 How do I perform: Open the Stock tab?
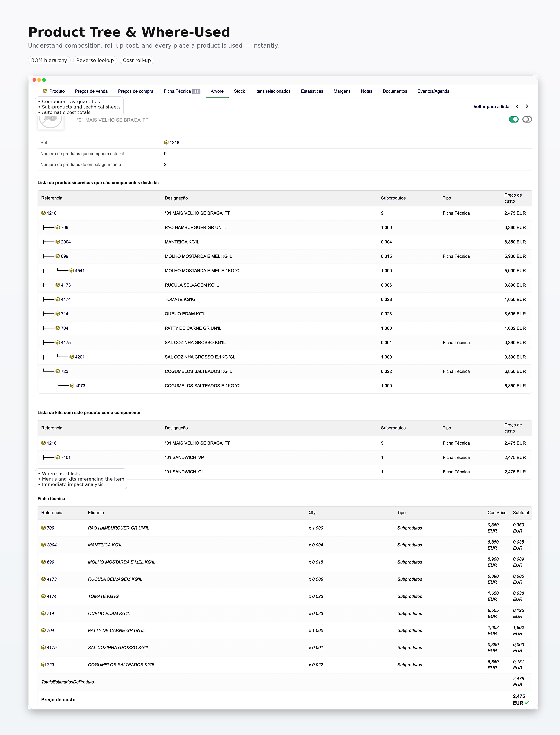point(239,91)
